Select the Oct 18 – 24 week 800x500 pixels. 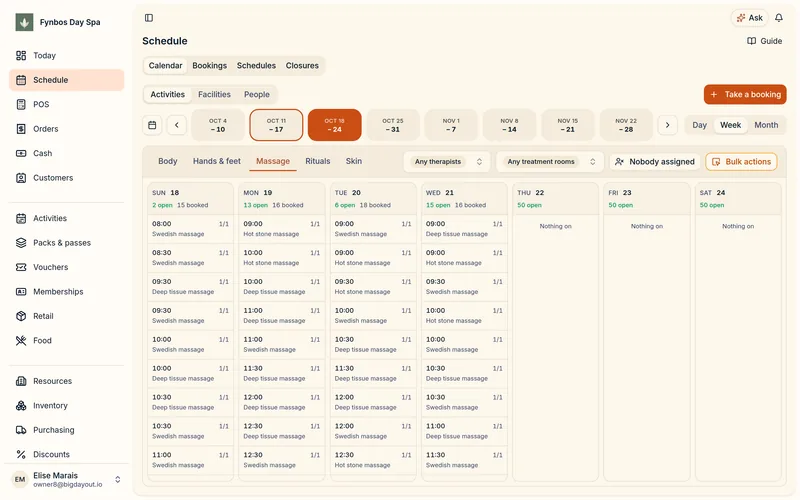(x=334, y=125)
